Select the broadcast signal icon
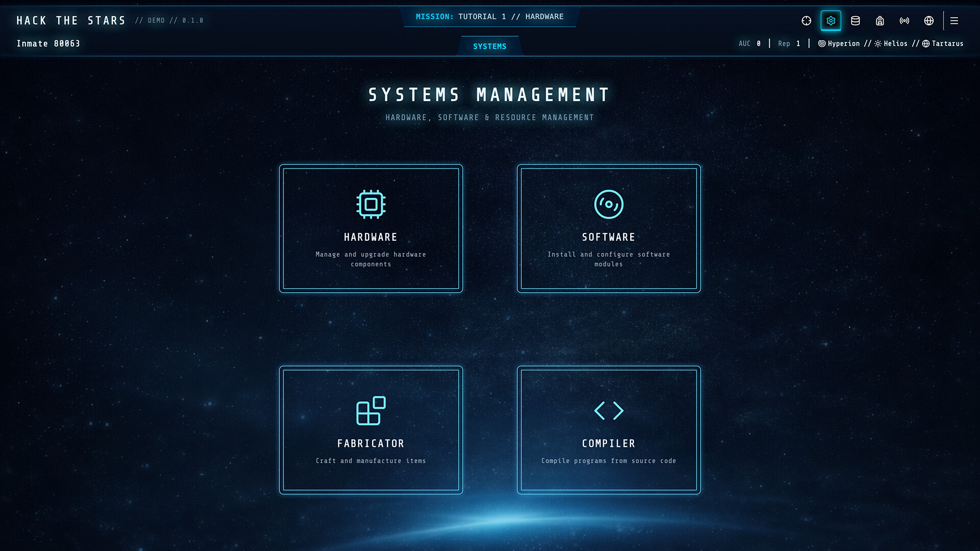Viewport: 980px width, 551px height. [x=904, y=21]
